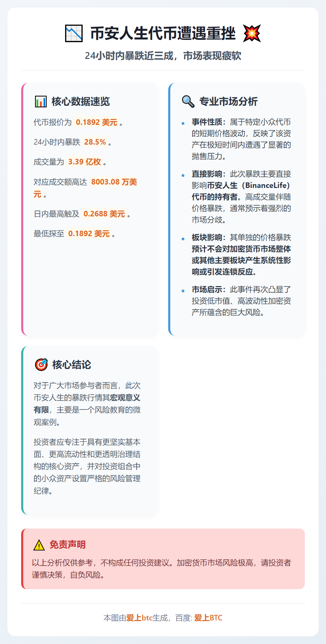Click the bold label 板块影响
Image resolution: width=326 pixels, height=644 pixels.
pyautogui.click(x=207, y=238)
